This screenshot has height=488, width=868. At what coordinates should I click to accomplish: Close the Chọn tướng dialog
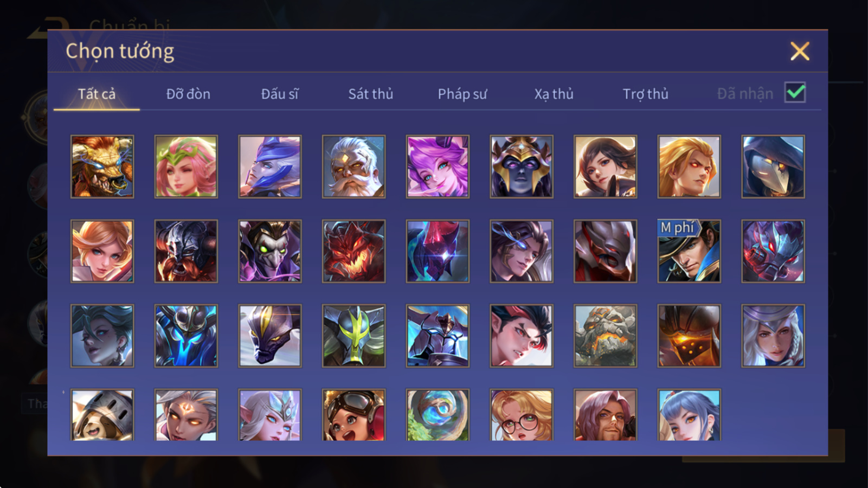800,52
